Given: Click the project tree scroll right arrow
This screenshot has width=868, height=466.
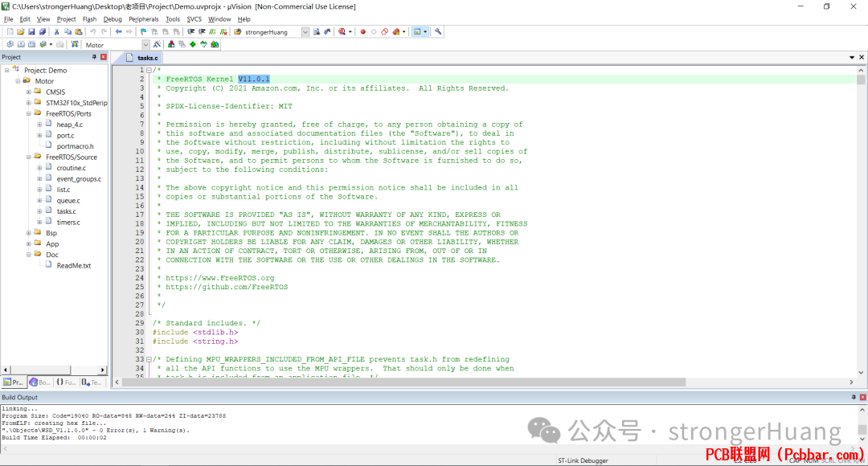Looking at the screenshot, I should tap(102, 370).
